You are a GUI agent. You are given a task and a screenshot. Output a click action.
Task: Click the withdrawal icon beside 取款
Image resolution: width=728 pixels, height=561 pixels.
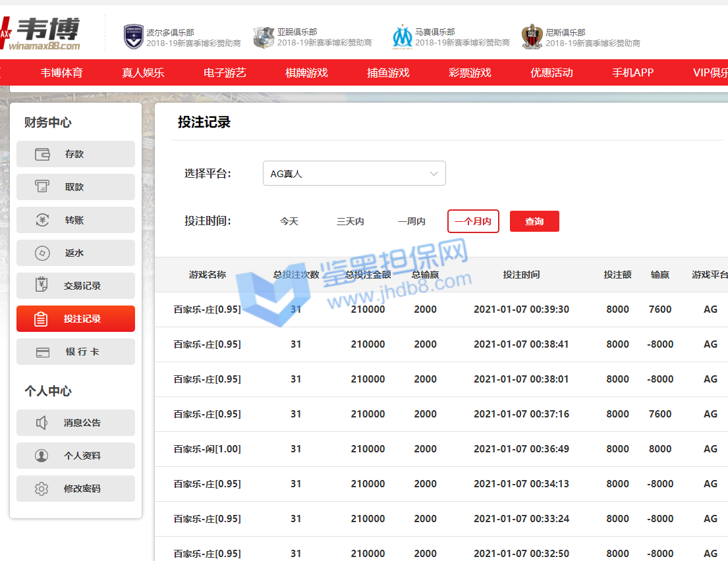(x=42, y=187)
